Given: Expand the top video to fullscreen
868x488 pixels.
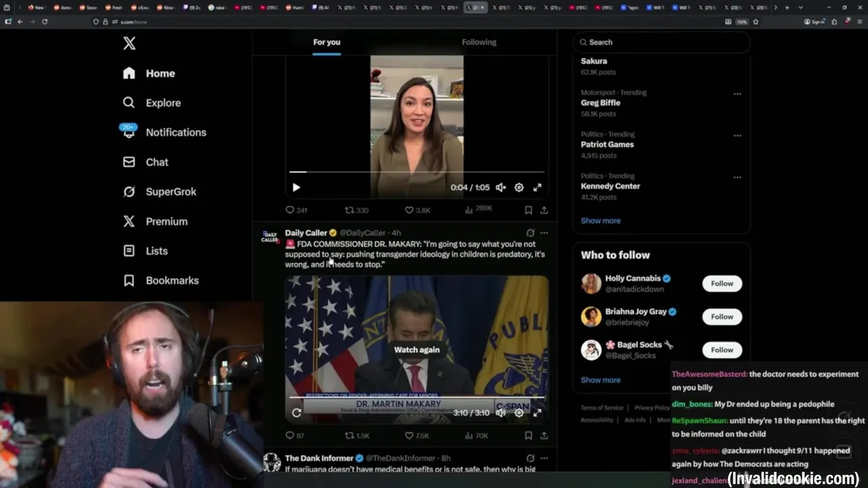Looking at the screenshot, I should [x=537, y=188].
